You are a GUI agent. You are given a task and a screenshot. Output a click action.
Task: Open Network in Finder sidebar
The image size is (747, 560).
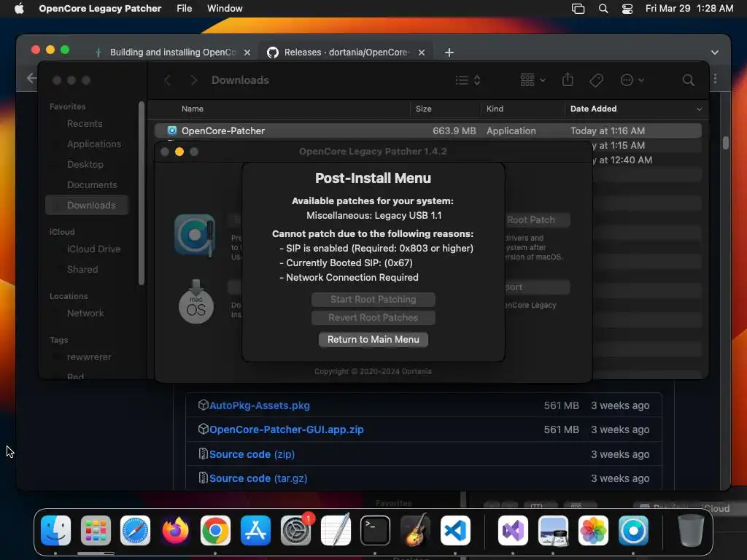click(85, 314)
